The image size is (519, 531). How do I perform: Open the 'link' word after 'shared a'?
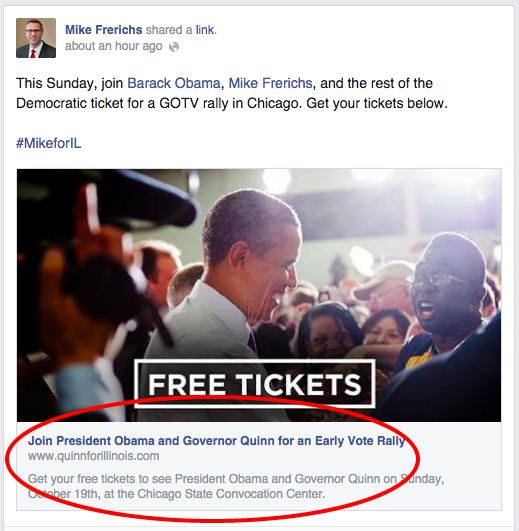click(x=204, y=30)
